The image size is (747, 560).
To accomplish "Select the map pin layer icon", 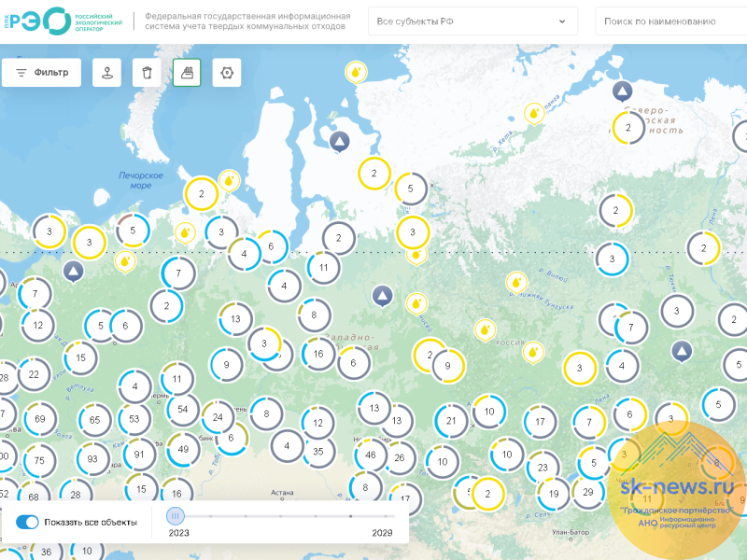I will pyautogui.click(x=106, y=73).
